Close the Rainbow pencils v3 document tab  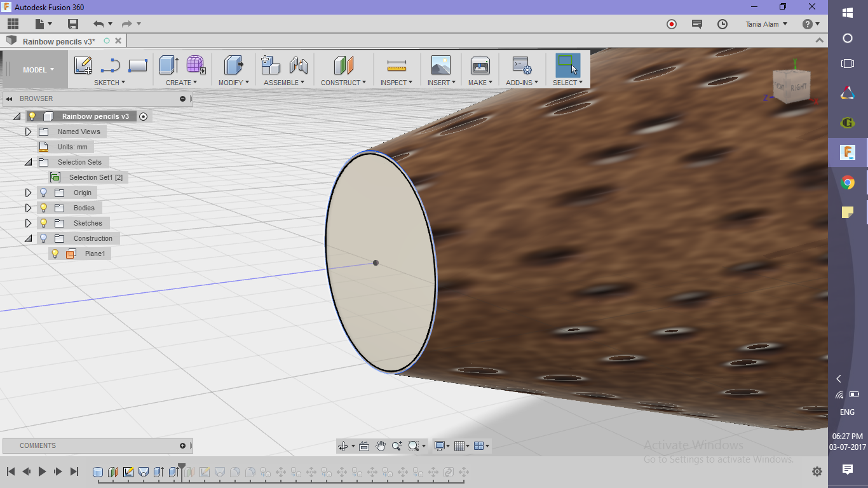pos(118,41)
